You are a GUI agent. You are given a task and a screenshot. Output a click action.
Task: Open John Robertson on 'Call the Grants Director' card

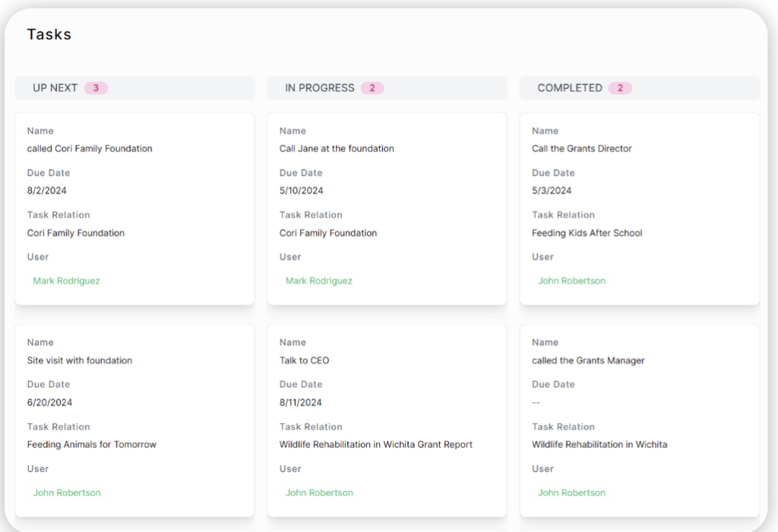571,281
